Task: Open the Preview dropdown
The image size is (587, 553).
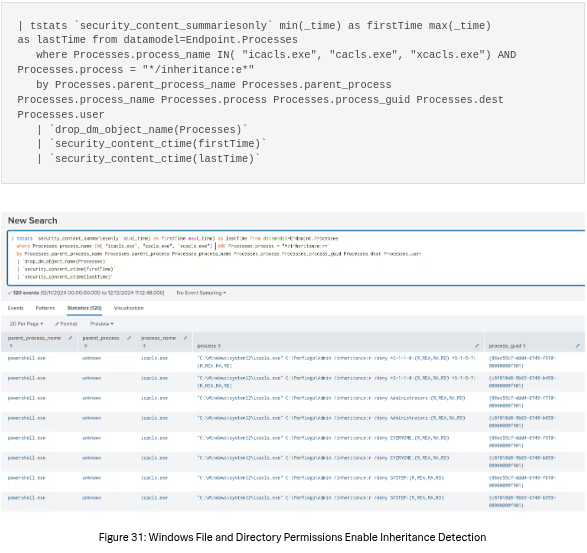Action: [x=101, y=323]
